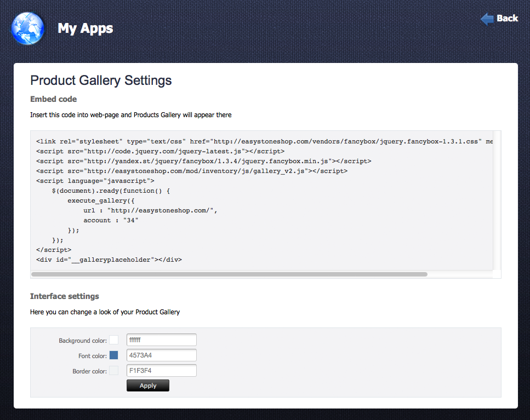Click the blue Back arrow icon

pos(487,18)
